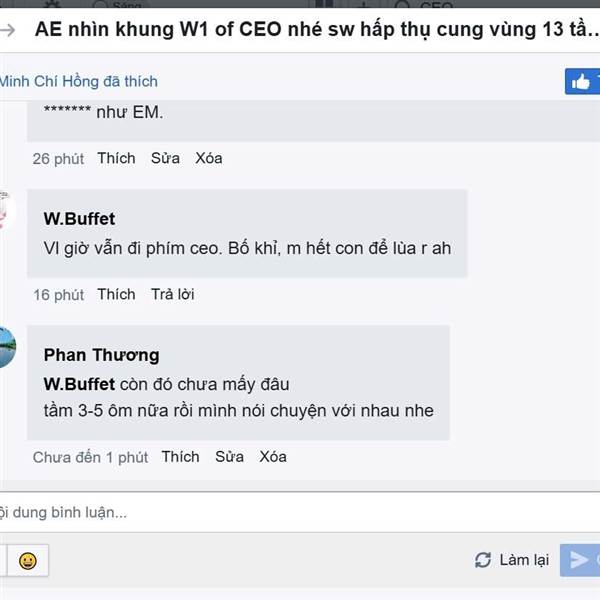Click Xóa under the 26 phút comment
The image size is (600, 600).
tap(209, 158)
